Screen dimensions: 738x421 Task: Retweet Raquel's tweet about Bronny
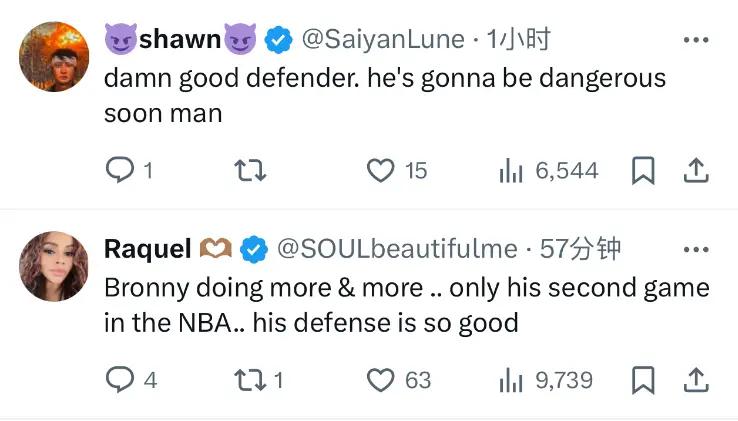tap(249, 380)
